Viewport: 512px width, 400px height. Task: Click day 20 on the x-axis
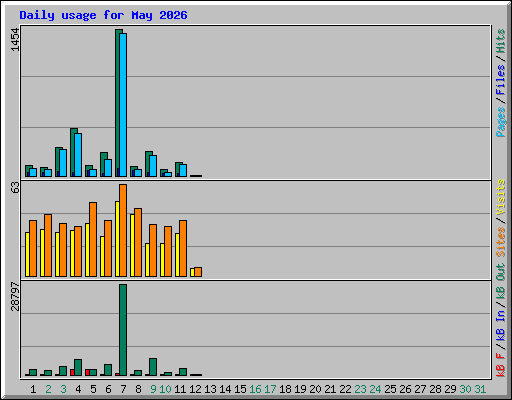[x=315, y=389]
